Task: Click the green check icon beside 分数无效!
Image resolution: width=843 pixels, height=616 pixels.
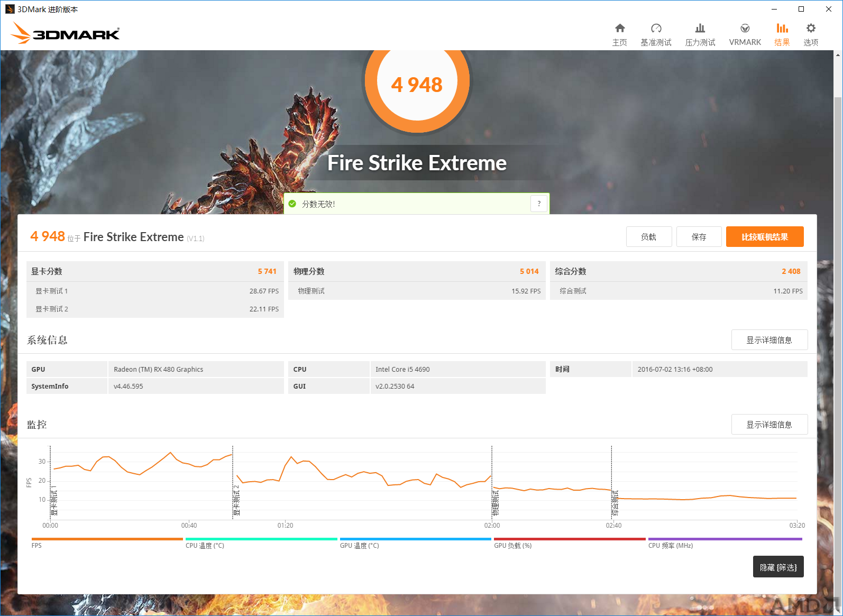Action: coord(292,204)
